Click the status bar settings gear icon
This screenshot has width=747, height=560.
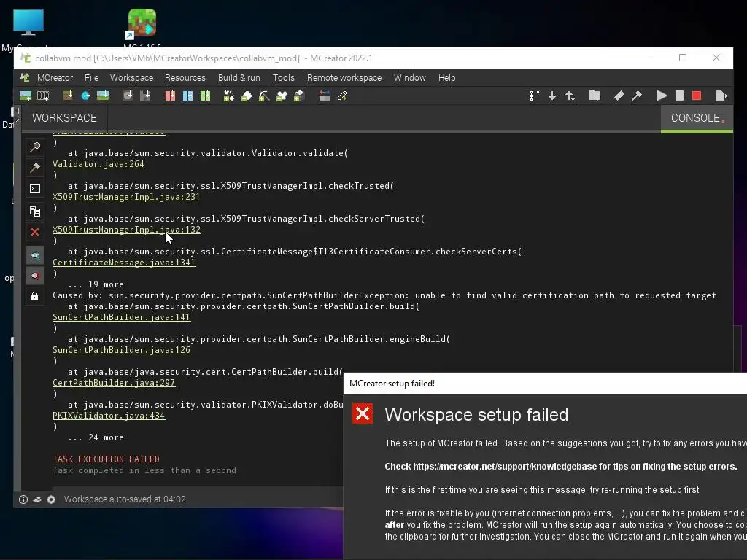(51, 499)
